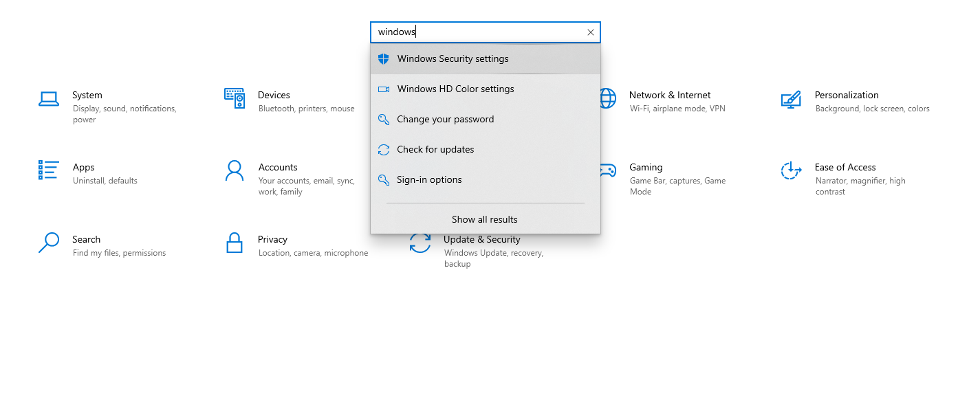Click 'Uninstall, defaults' description
Screen dimensions: 980x411
point(105,181)
